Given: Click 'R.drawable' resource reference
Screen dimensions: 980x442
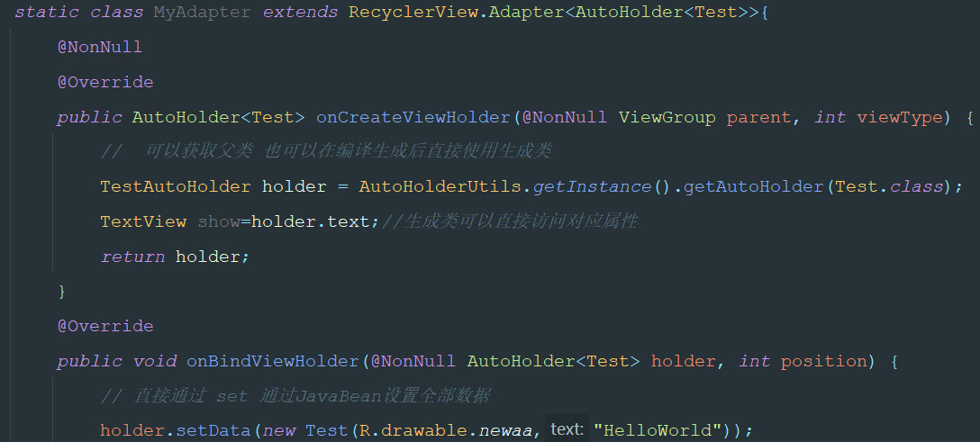Looking at the screenshot, I should (413, 430).
